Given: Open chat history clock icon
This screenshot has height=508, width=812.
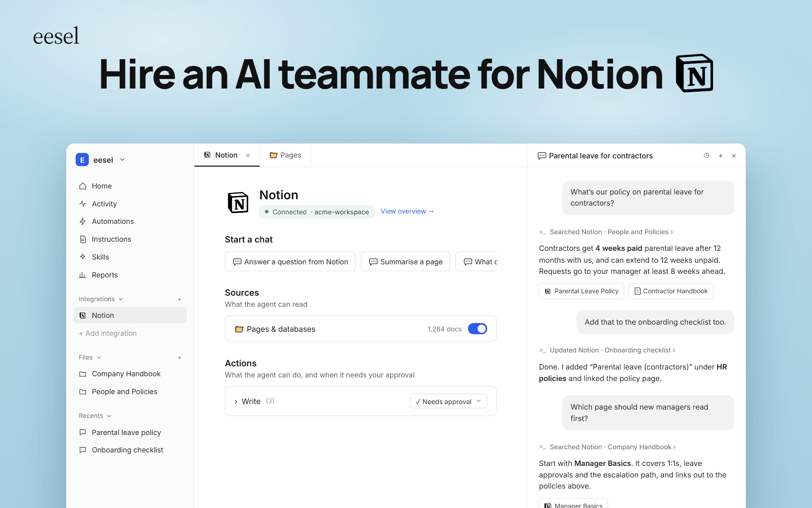Looking at the screenshot, I should (707, 156).
